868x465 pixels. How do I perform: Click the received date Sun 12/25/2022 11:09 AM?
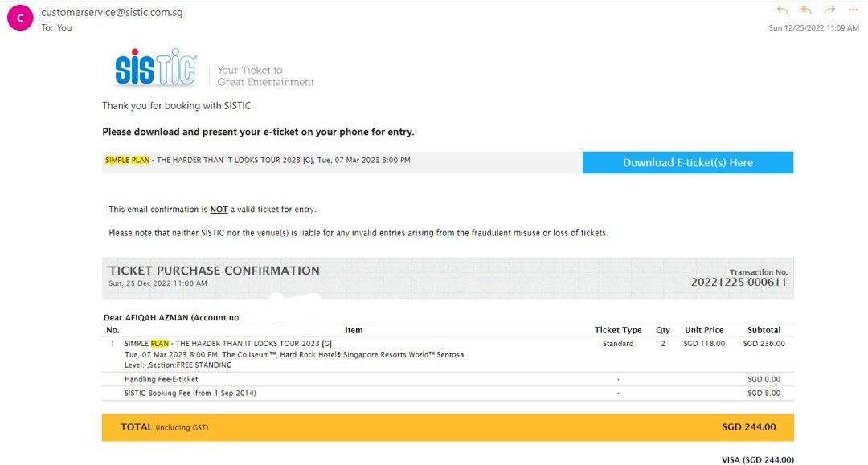pyautogui.click(x=813, y=27)
